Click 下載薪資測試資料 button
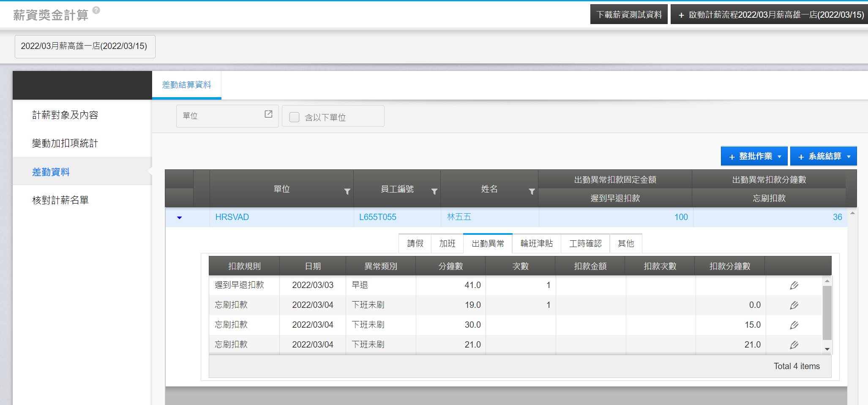This screenshot has height=405, width=868. (628, 15)
